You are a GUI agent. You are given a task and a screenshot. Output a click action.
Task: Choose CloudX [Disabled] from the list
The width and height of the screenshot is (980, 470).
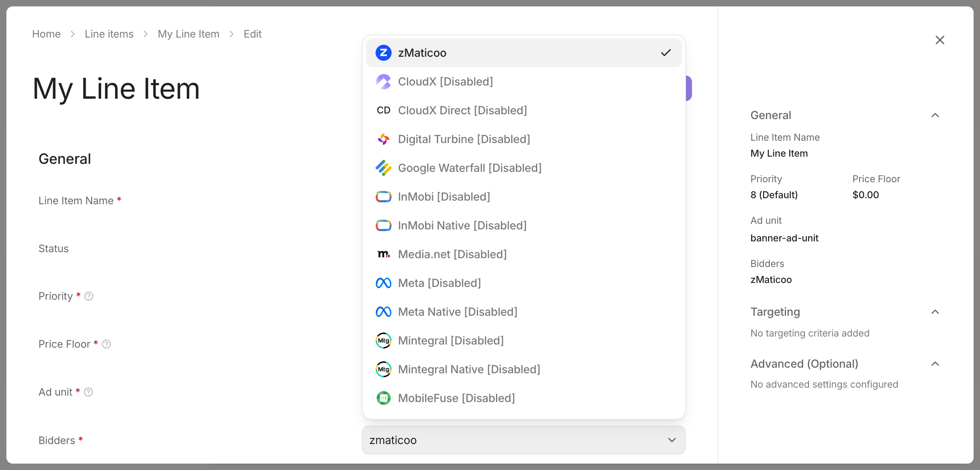point(524,82)
